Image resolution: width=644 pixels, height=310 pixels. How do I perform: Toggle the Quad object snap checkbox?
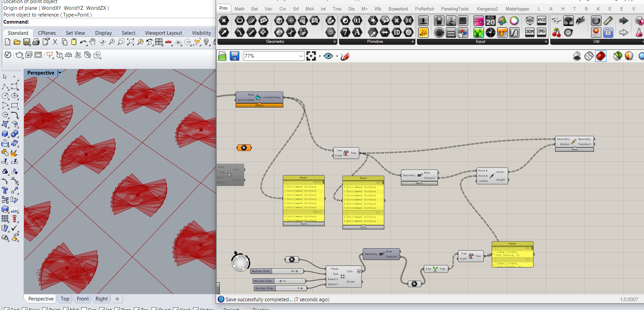(154, 309)
